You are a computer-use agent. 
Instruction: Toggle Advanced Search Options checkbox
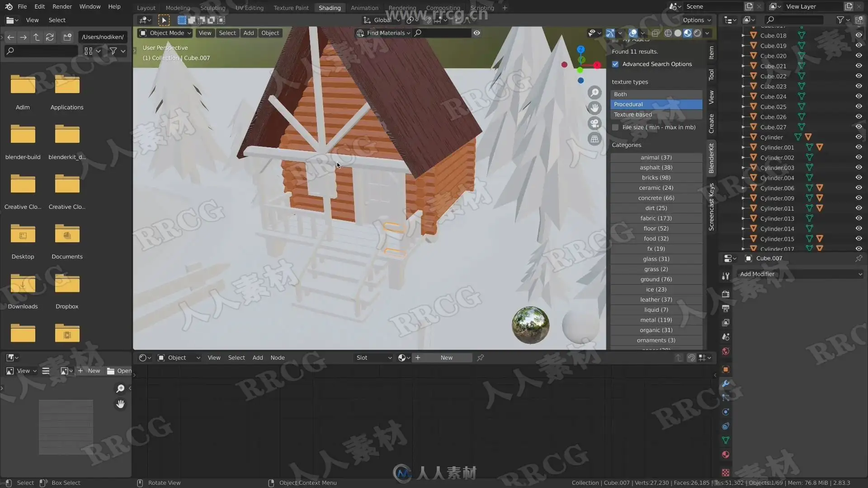point(615,64)
